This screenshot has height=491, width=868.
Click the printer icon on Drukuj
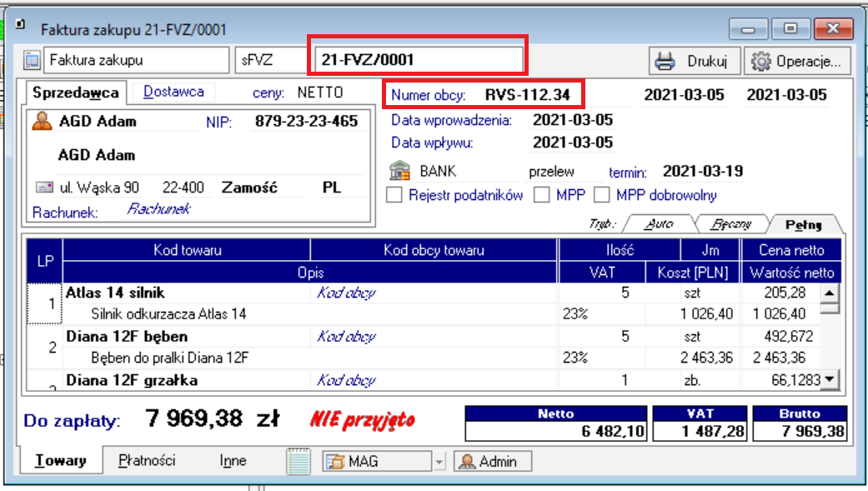pos(664,61)
